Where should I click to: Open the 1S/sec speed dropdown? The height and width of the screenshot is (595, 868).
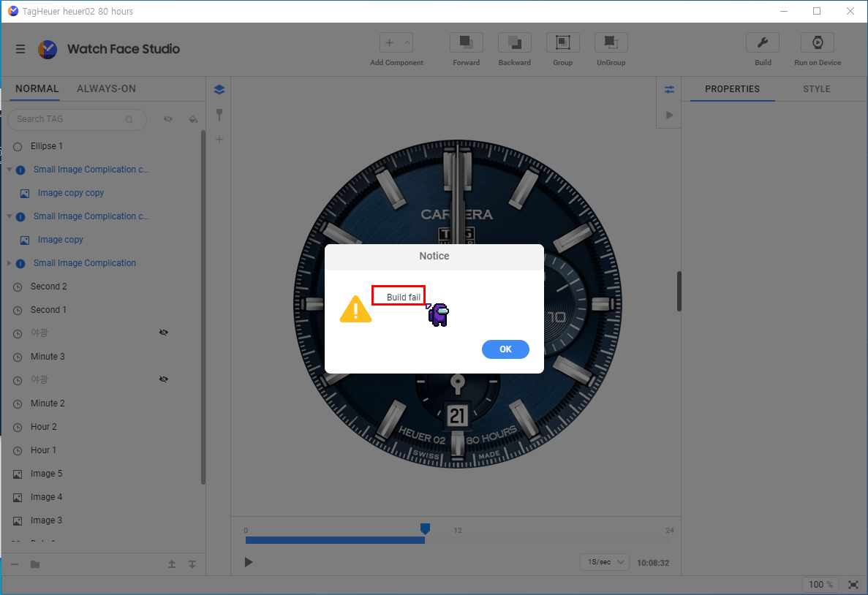click(605, 562)
